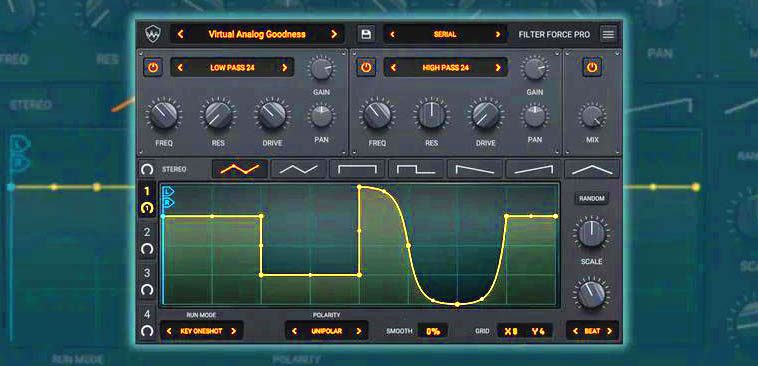Click the SCALE knob
Screen dimensions: 758x366
click(x=591, y=233)
